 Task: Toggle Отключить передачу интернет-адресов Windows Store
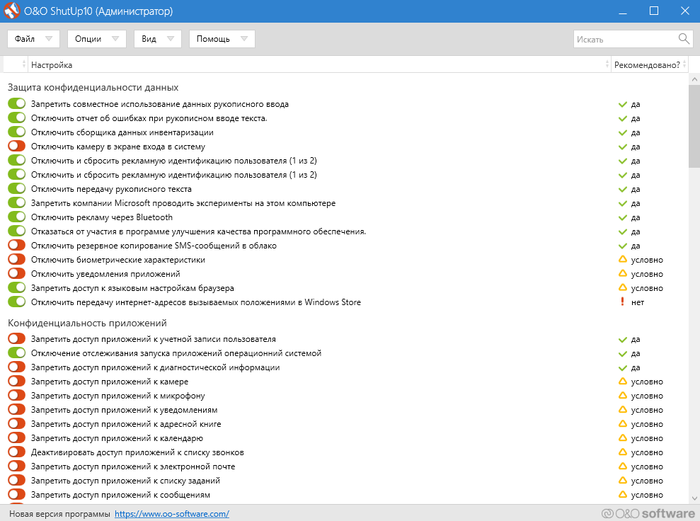[17, 301]
